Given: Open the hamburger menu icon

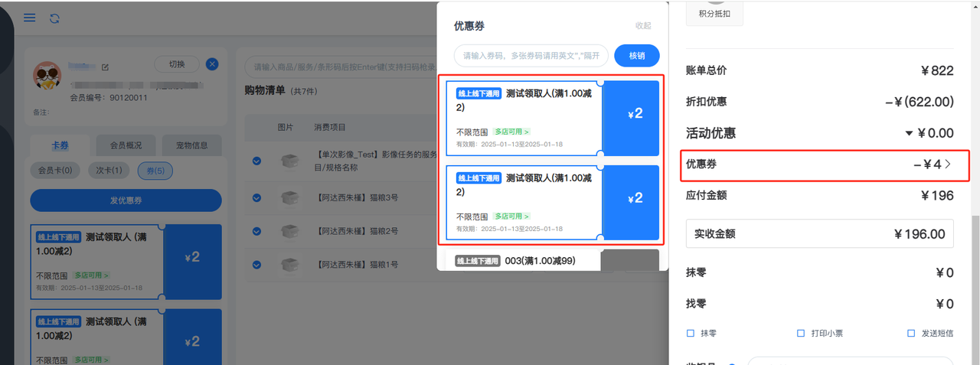Looking at the screenshot, I should (30, 18).
